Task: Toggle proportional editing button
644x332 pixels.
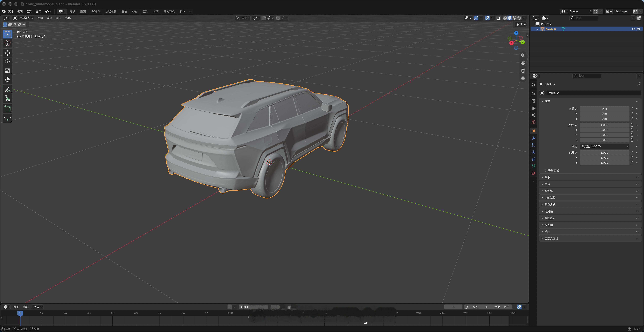Action: pos(278,18)
